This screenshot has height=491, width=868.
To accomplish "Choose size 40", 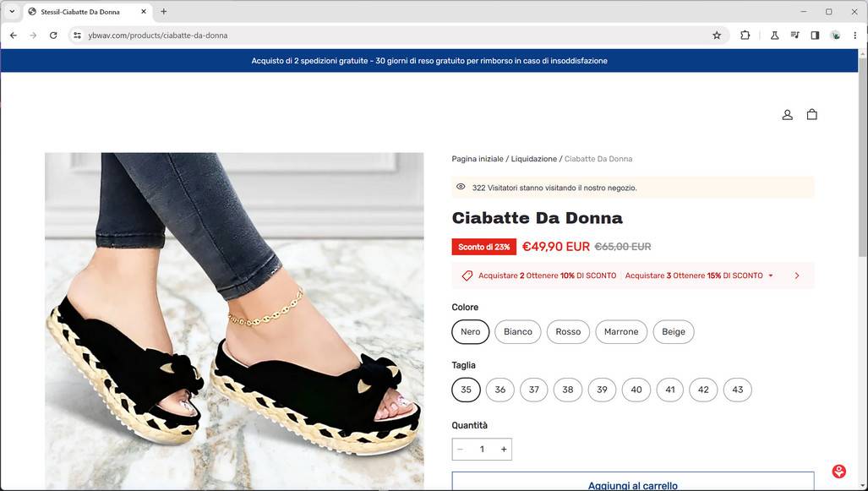I will click(636, 390).
